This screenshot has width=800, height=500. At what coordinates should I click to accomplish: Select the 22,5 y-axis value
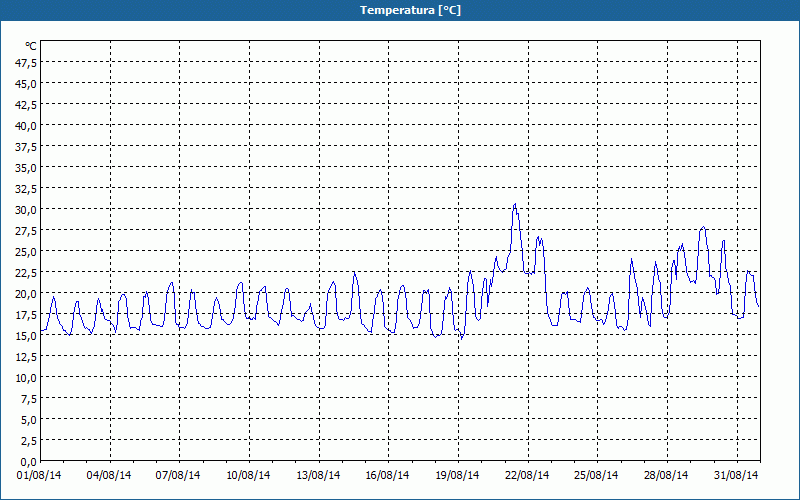pyautogui.click(x=27, y=272)
